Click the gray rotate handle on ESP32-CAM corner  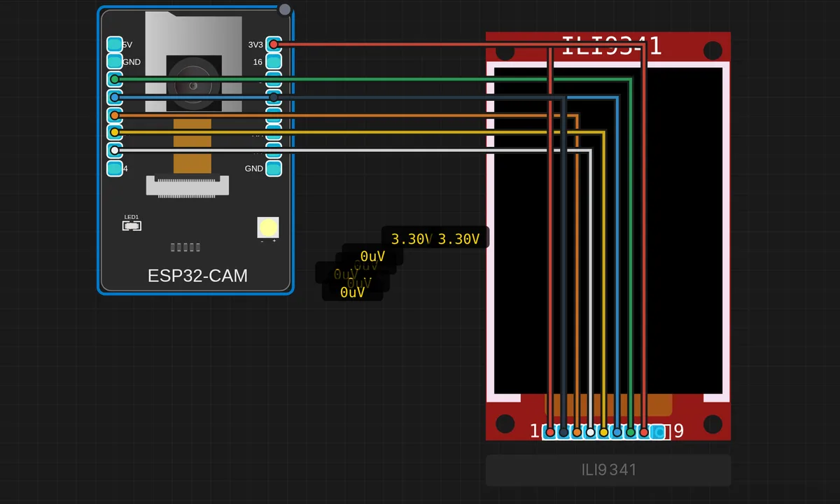(x=285, y=10)
